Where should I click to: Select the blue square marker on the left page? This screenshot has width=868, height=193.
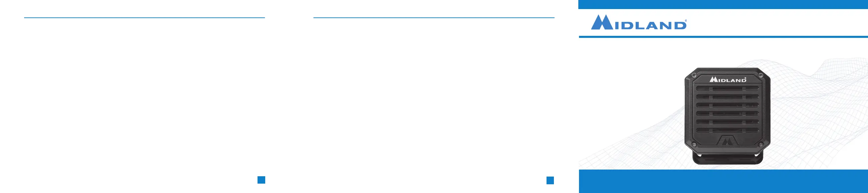(261, 180)
